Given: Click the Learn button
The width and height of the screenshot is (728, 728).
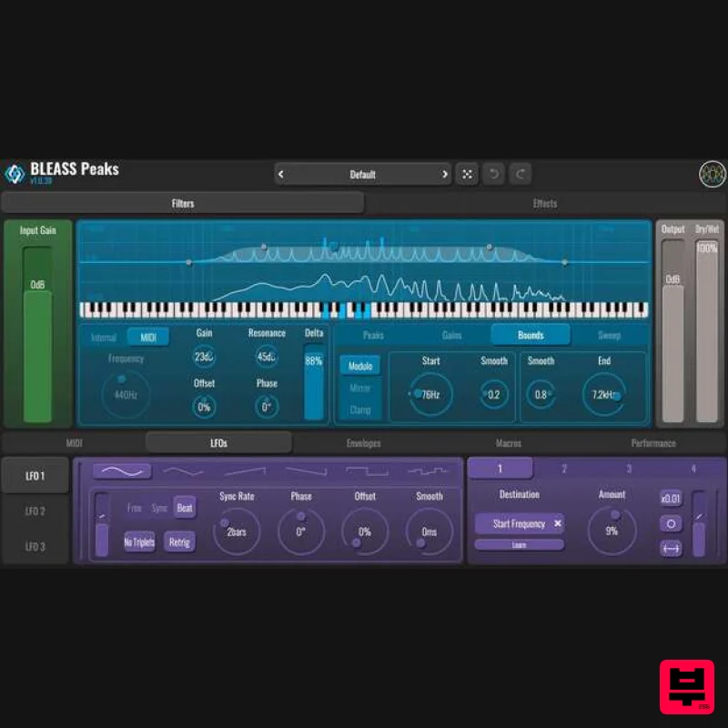Looking at the screenshot, I should click(x=519, y=545).
